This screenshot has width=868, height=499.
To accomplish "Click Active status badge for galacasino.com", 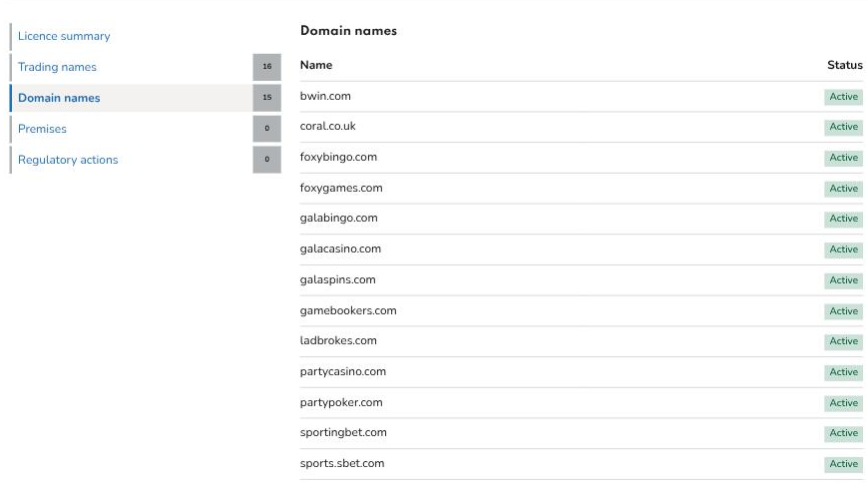I will 844,249.
